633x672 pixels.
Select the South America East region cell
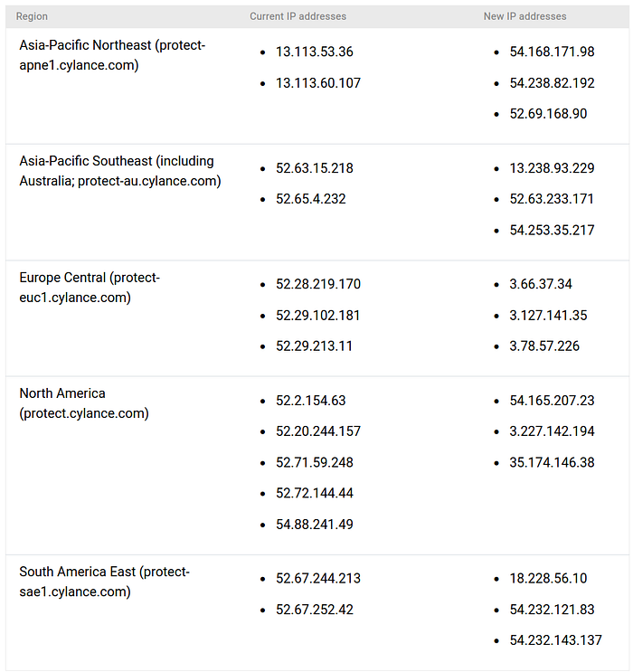coord(104,582)
